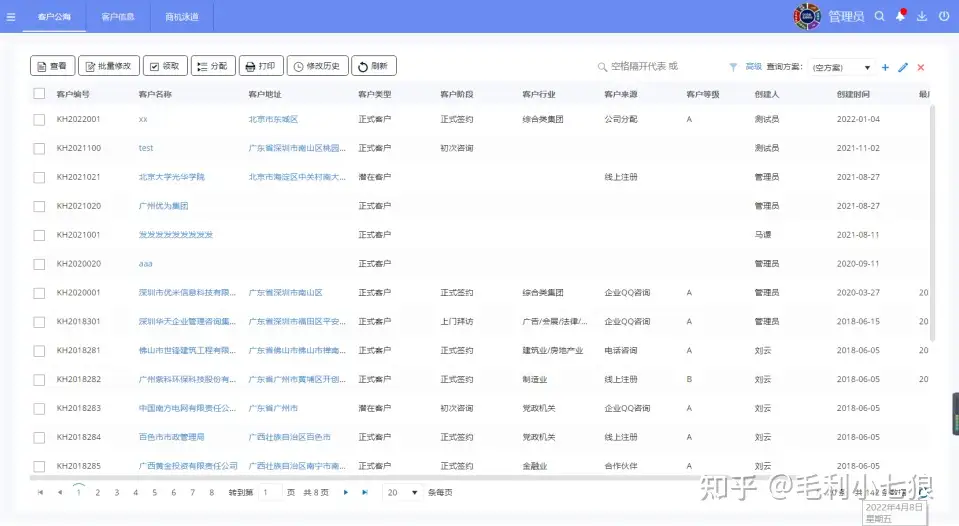Go to next page arrow

click(x=346, y=492)
